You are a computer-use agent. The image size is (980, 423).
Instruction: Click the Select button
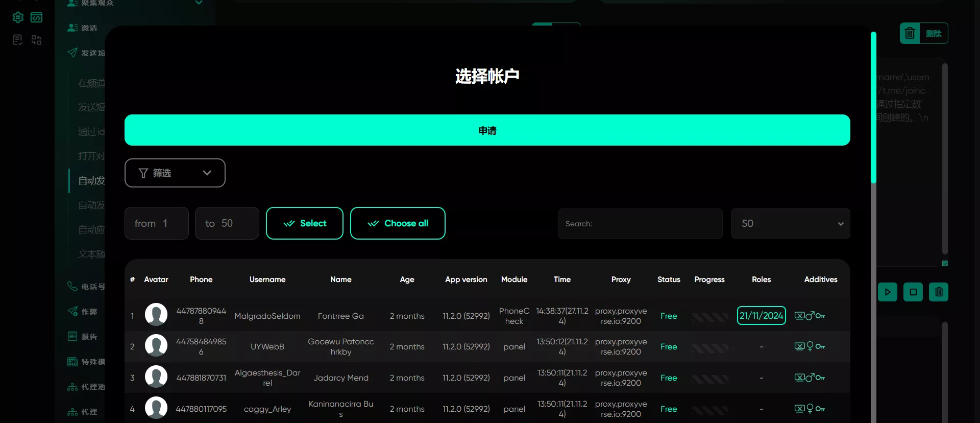(x=305, y=223)
